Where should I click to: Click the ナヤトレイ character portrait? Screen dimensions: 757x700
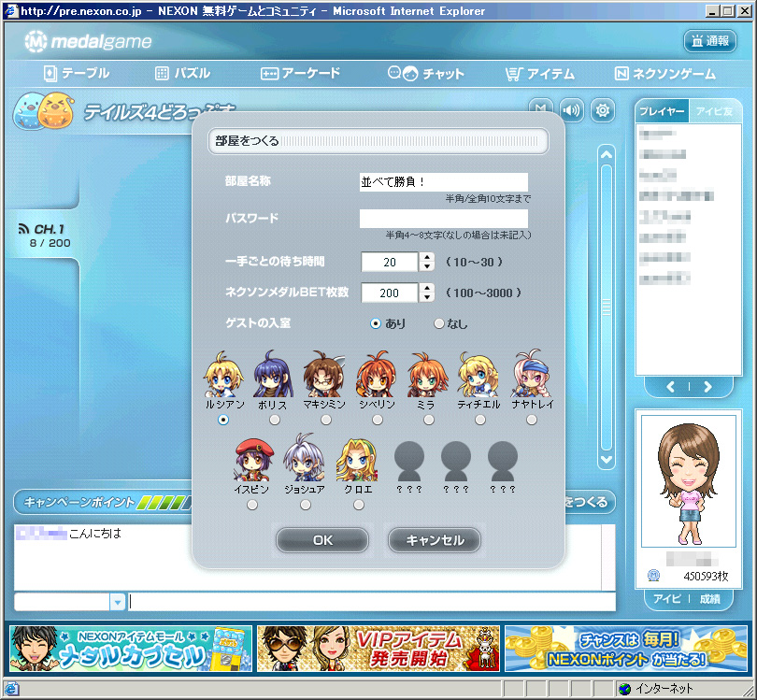click(x=531, y=374)
